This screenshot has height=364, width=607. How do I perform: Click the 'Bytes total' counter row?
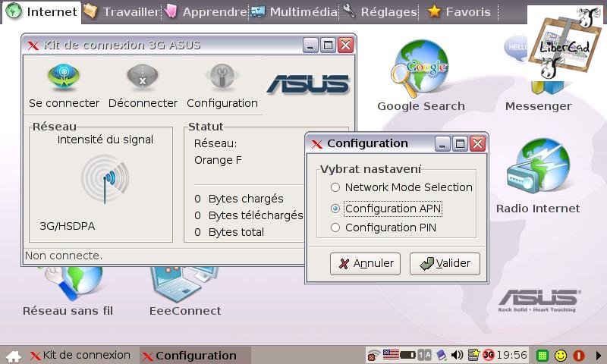pos(229,232)
